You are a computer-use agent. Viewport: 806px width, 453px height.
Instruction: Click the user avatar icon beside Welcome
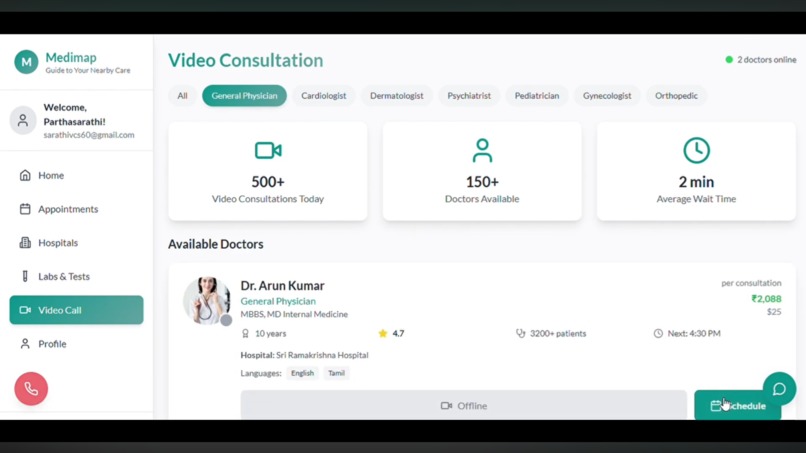coord(23,120)
